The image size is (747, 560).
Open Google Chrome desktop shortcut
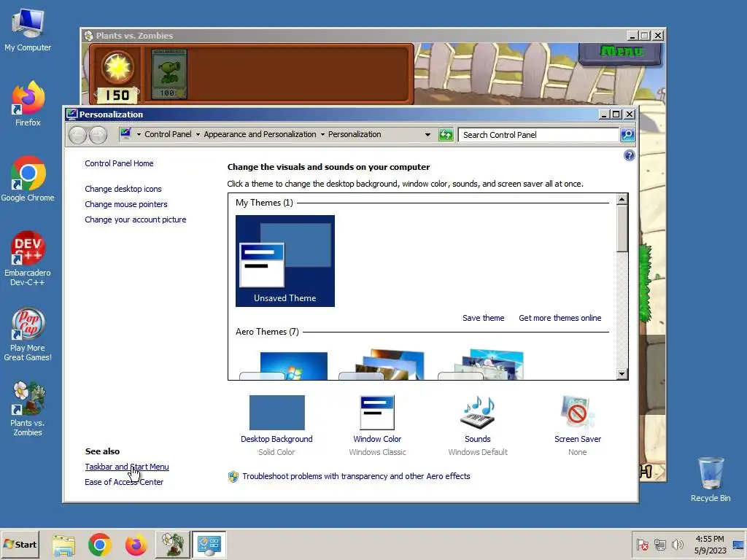click(28, 179)
